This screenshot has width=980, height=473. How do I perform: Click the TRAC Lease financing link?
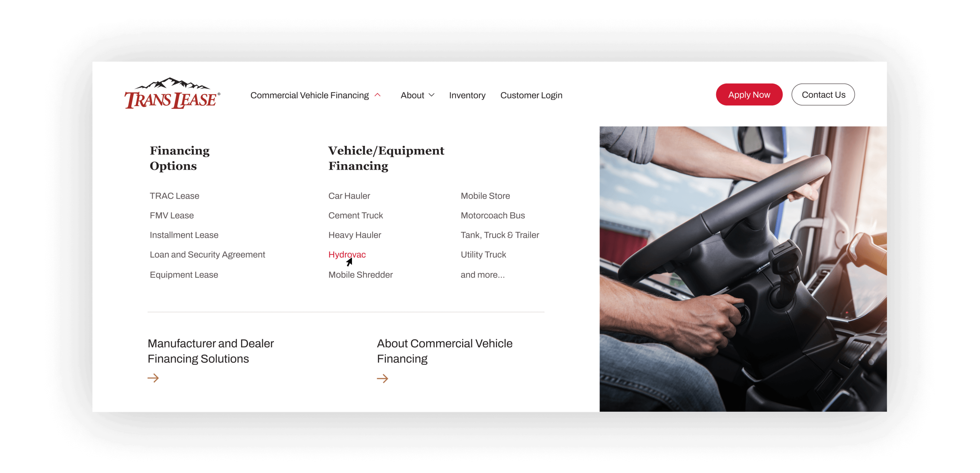pos(174,195)
